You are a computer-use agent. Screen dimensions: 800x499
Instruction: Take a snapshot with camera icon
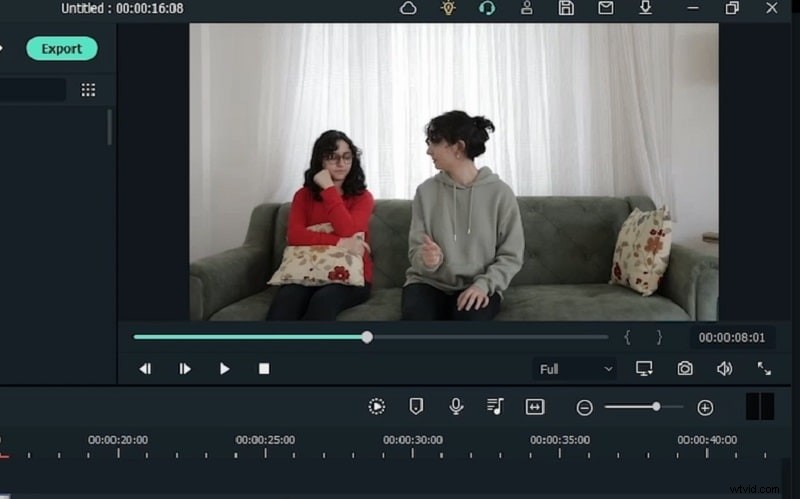(x=685, y=369)
